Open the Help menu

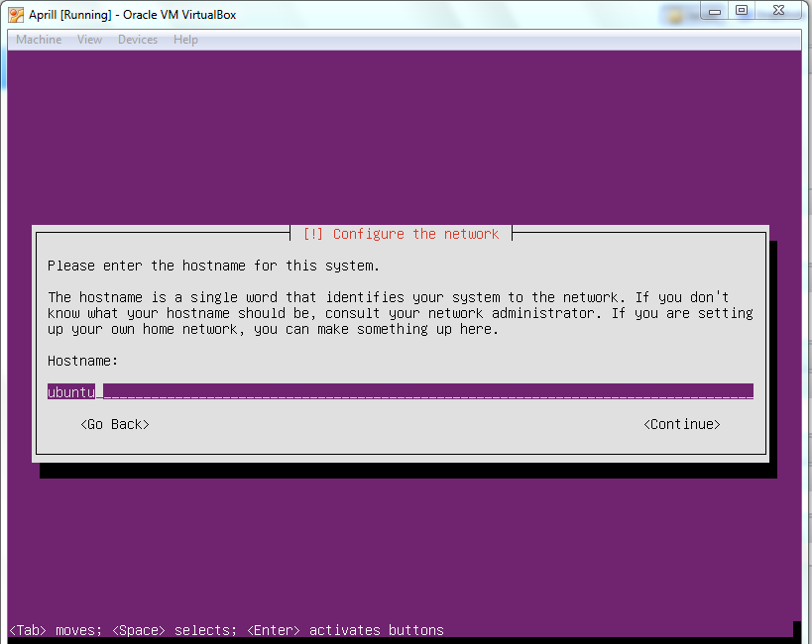pyautogui.click(x=185, y=40)
